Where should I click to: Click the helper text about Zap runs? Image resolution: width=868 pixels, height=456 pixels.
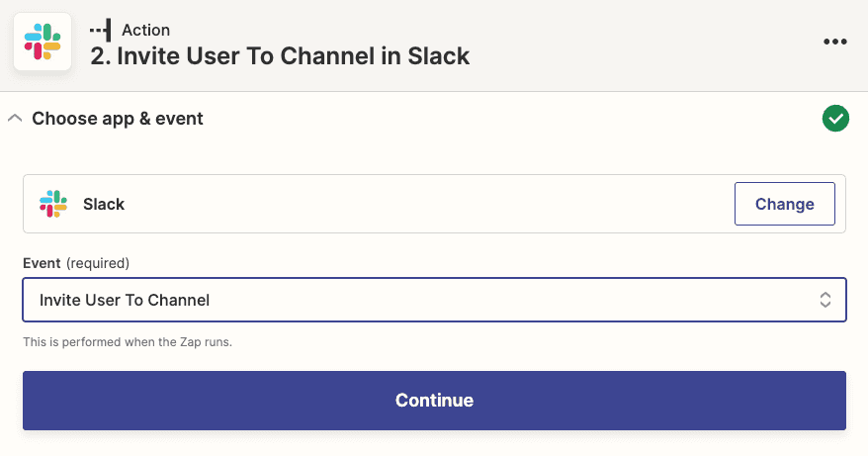(x=128, y=342)
